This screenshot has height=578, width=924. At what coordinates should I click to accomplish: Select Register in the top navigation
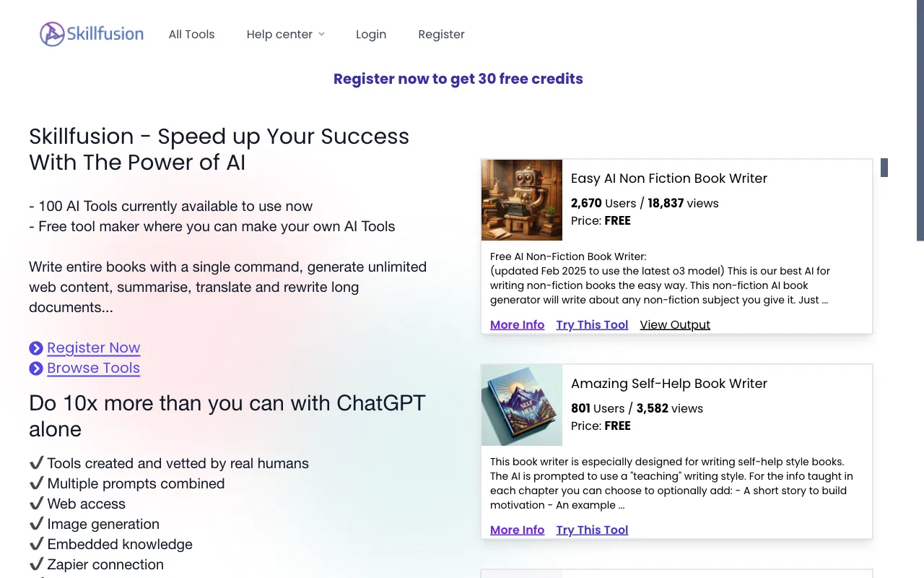tap(441, 34)
